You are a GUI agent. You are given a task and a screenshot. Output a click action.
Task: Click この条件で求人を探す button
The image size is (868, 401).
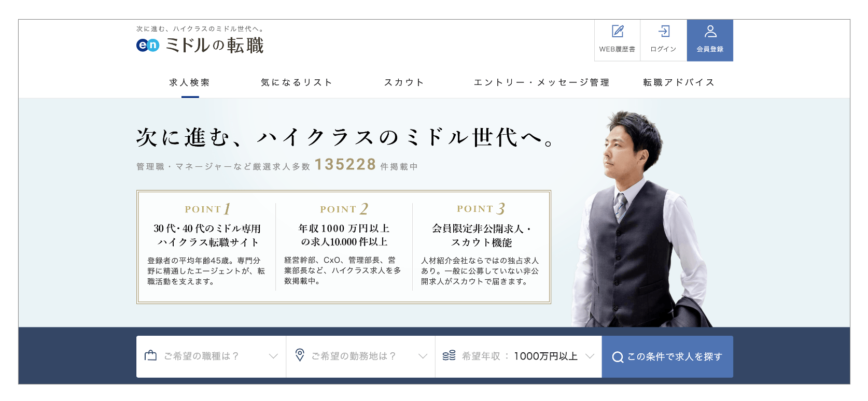667,356
